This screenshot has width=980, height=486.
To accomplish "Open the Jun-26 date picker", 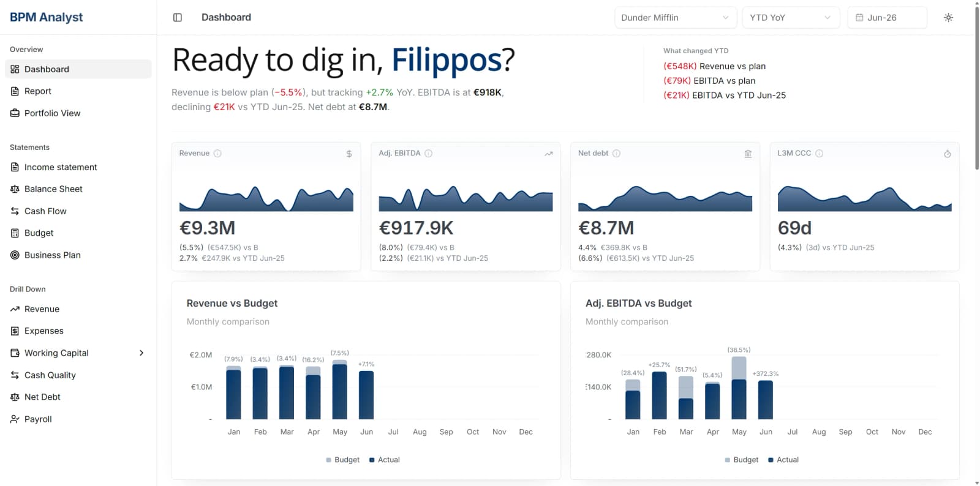I will (x=887, y=18).
